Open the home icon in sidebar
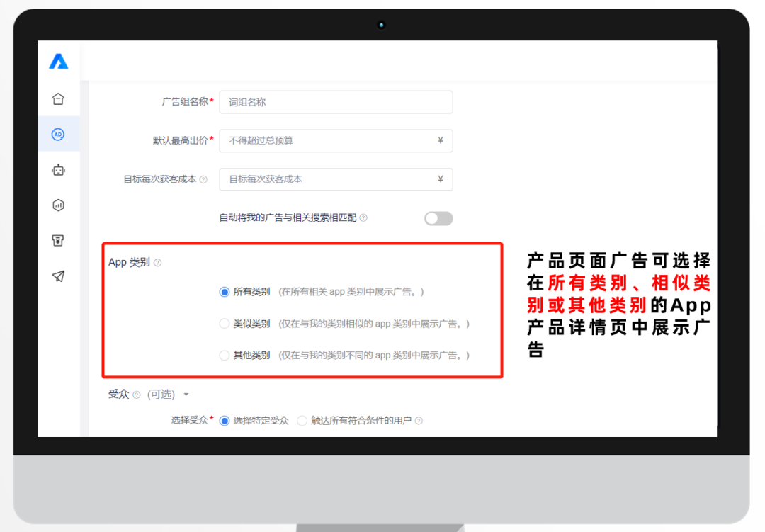Image resolution: width=765 pixels, height=532 pixels. click(x=58, y=99)
